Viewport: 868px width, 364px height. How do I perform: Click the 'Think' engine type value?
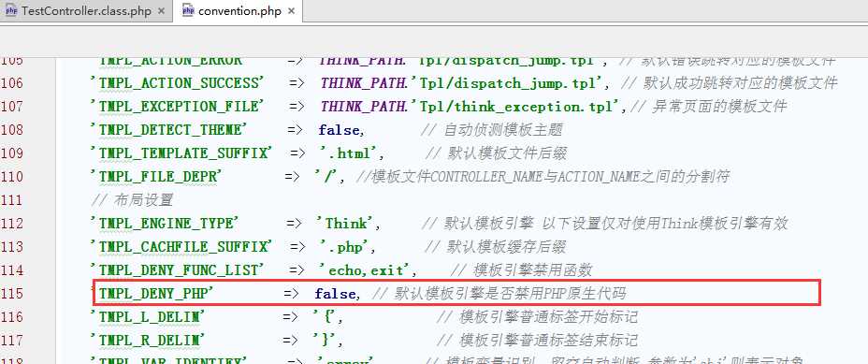click(345, 224)
